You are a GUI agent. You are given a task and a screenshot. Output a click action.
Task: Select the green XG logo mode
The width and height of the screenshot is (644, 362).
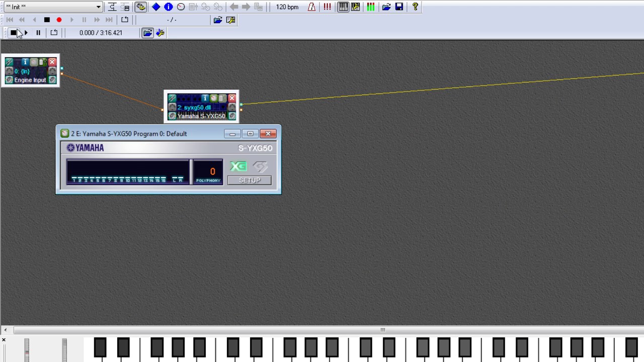[238, 166]
